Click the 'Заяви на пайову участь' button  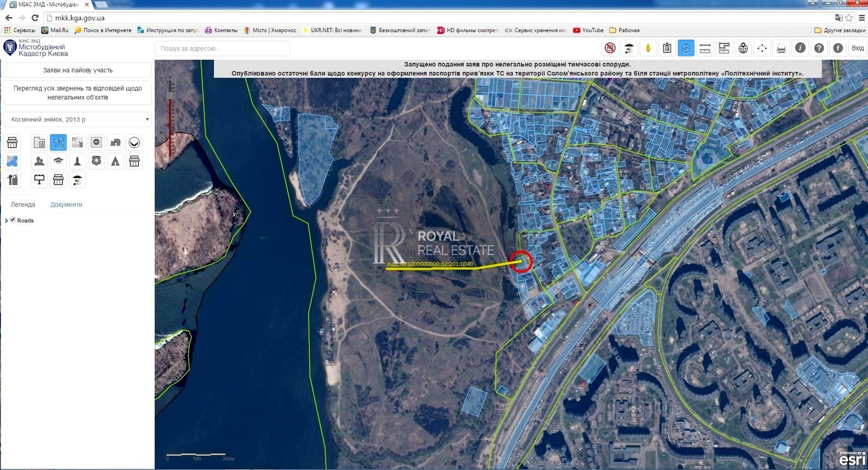pos(78,70)
